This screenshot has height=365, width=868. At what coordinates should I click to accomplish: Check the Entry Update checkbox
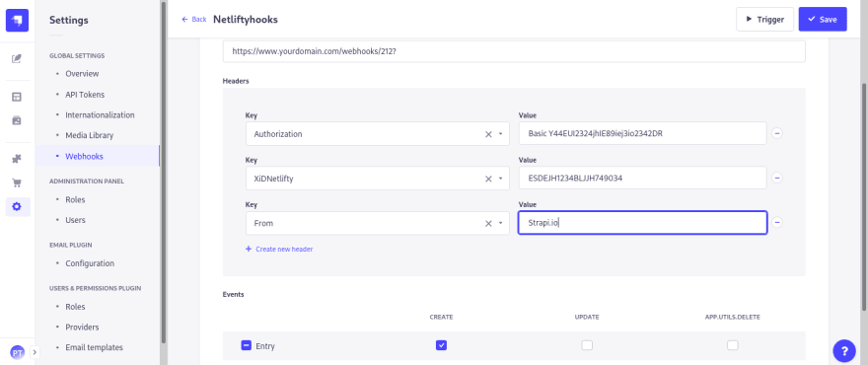pyautogui.click(x=587, y=345)
